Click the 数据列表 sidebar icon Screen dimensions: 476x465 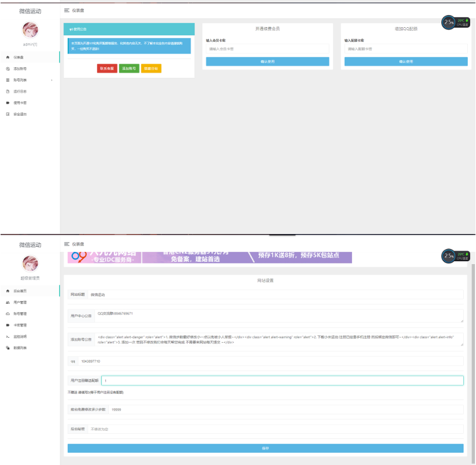[8, 348]
